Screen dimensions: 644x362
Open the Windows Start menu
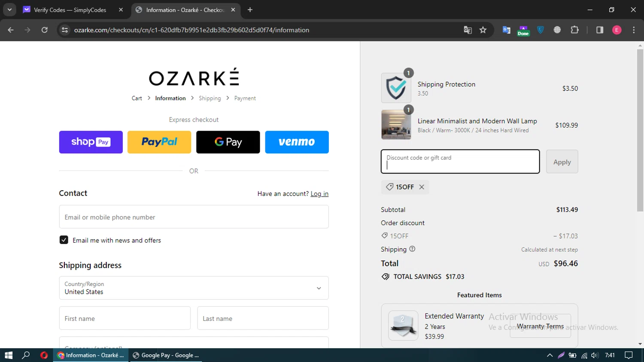pos(9,355)
